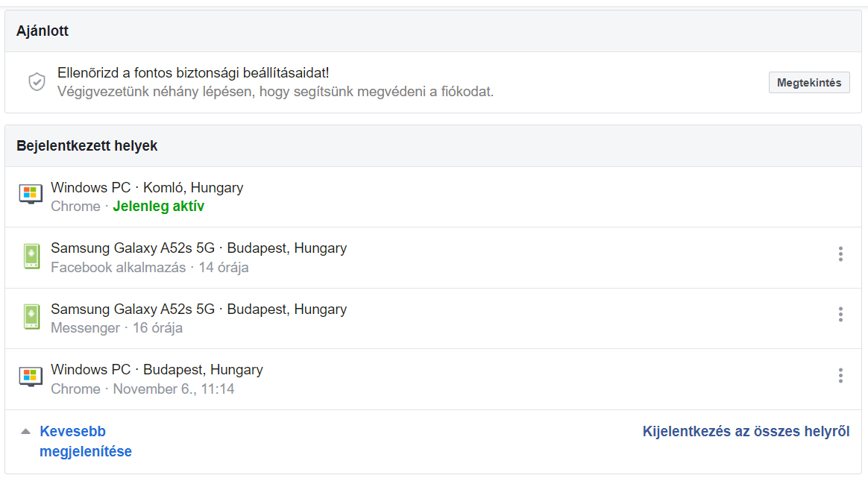This screenshot has width=868, height=481.
Task: Click the Megtekintés button
Action: coord(809,83)
